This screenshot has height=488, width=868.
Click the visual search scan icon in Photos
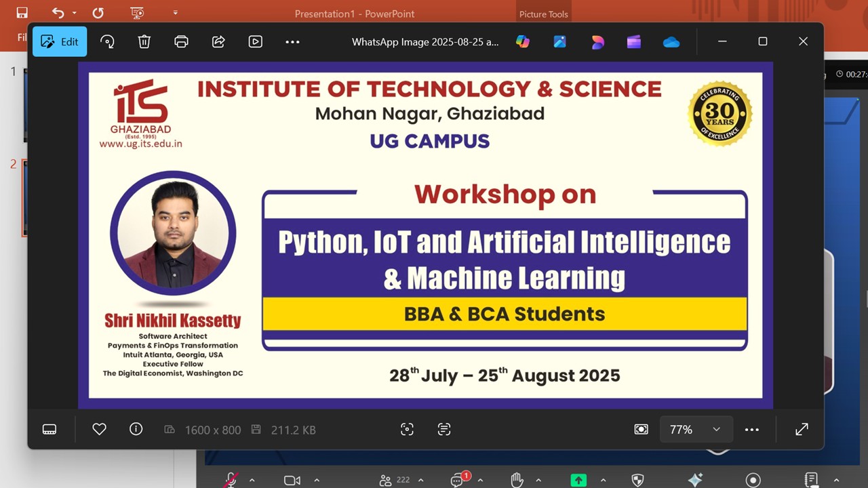(407, 429)
